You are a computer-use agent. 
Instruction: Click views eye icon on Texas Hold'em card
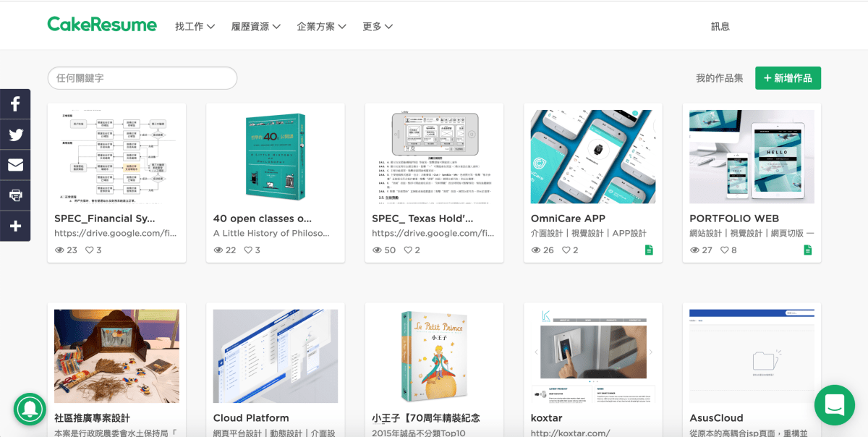[377, 250]
